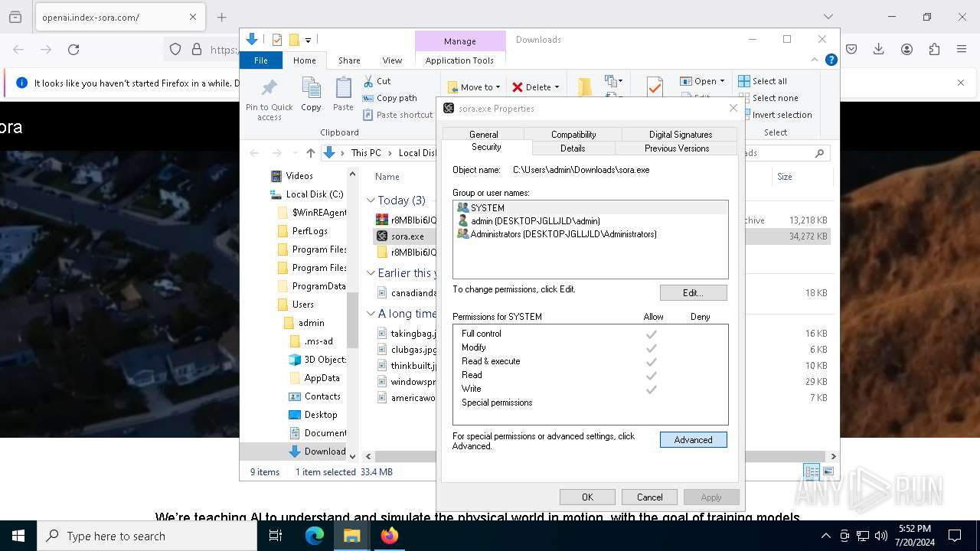Image resolution: width=980 pixels, height=551 pixels.
Task: Open Windows Start menu
Action: pyautogui.click(x=18, y=536)
